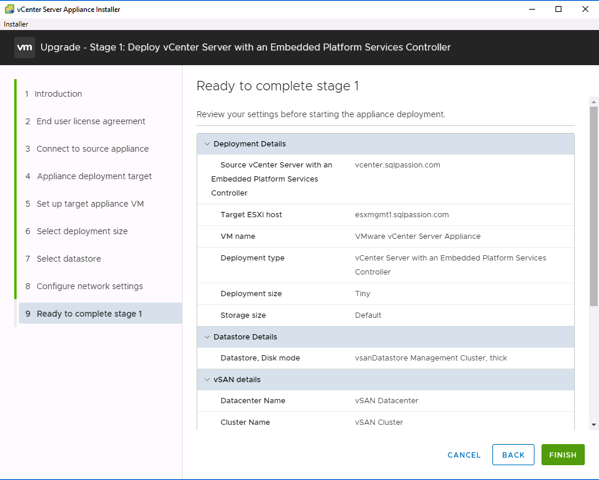Click the Review your settings instruction text
Screen dimensions: 599x480
pyautogui.click(x=321, y=114)
